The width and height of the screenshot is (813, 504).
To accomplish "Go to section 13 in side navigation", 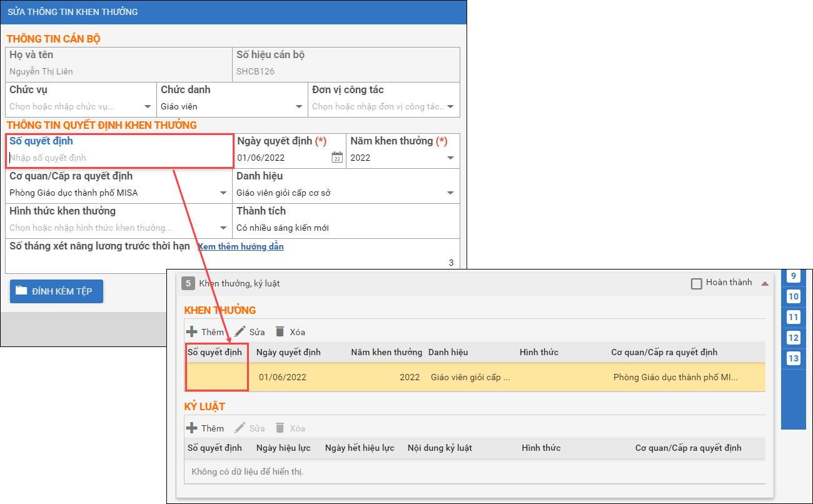I will coord(793,358).
